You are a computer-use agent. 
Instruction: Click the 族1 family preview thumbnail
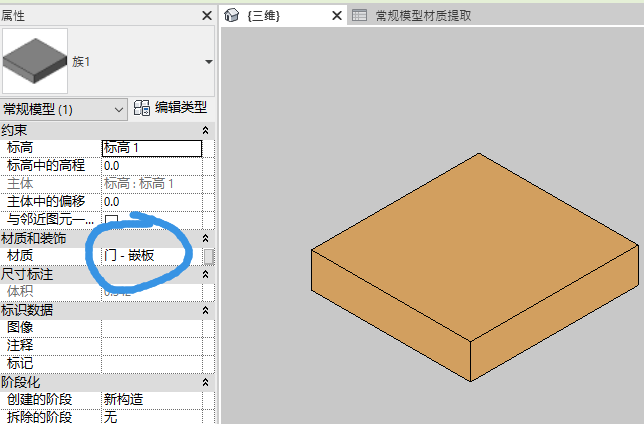(x=35, y=61)
